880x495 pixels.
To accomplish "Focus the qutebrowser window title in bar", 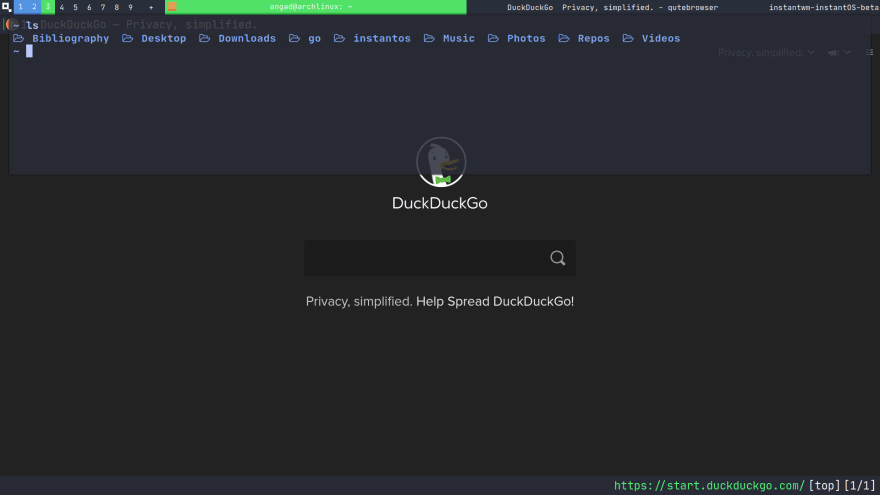I will point(612,7).
